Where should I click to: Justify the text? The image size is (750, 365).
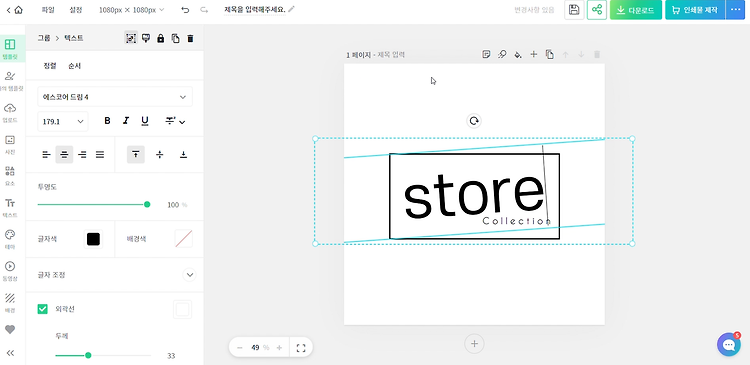tap(100, 155)
